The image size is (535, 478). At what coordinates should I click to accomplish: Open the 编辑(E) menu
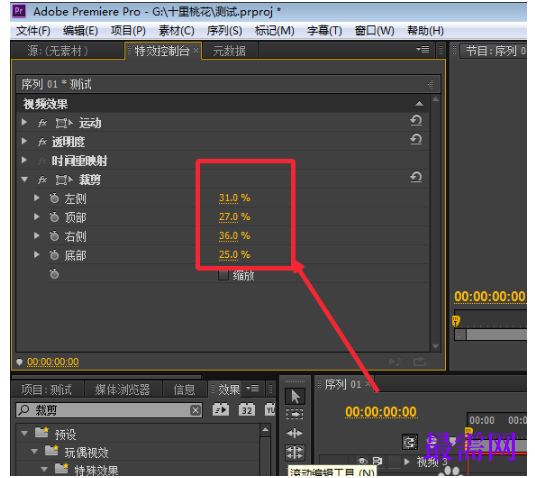tap(81, 31)
